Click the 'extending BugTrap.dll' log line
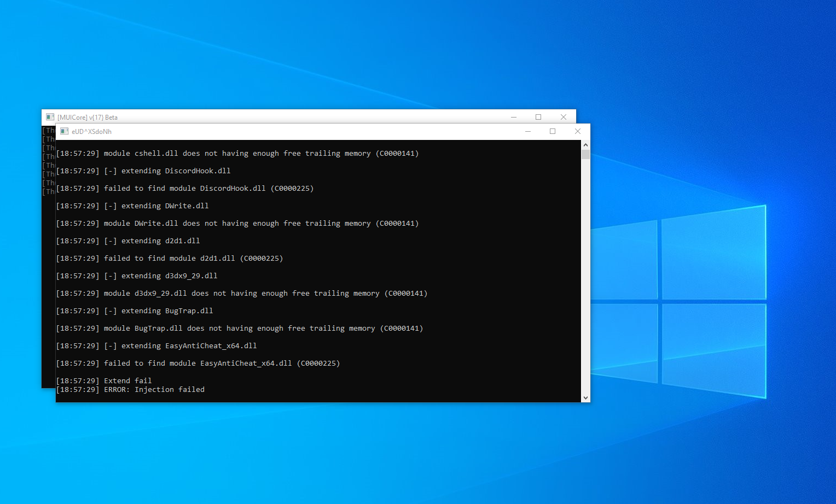The height and width of the screenshot is (504, 836). [x=135, y=311]
